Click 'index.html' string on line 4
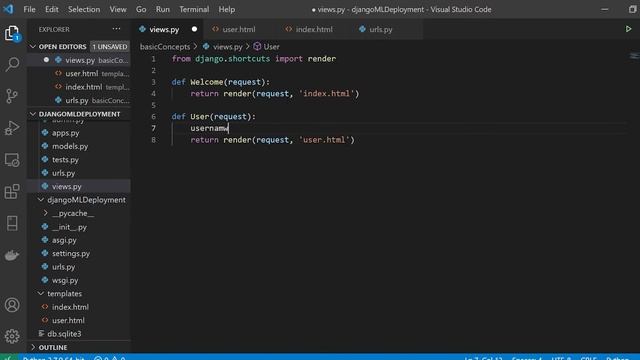The width and height of the screenshot is (640, 360). [x=326, y=93]
